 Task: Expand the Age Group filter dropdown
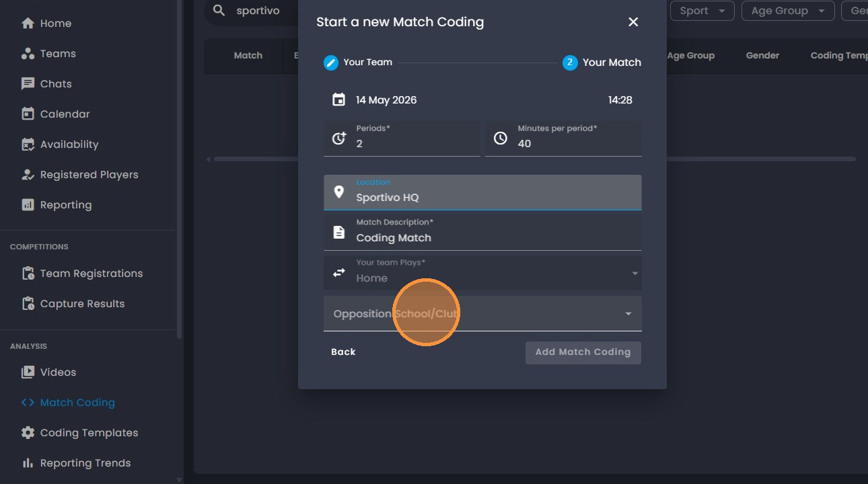788,11
